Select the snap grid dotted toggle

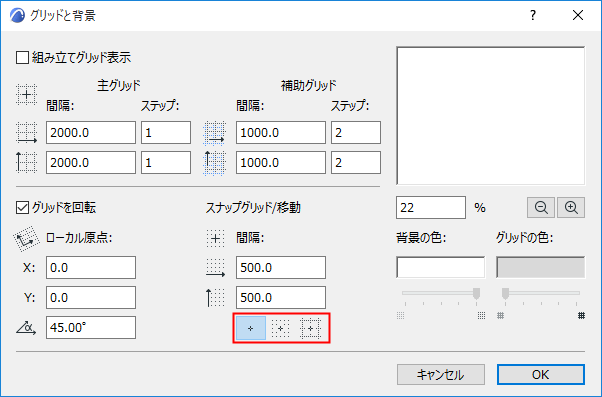point(280,328)
